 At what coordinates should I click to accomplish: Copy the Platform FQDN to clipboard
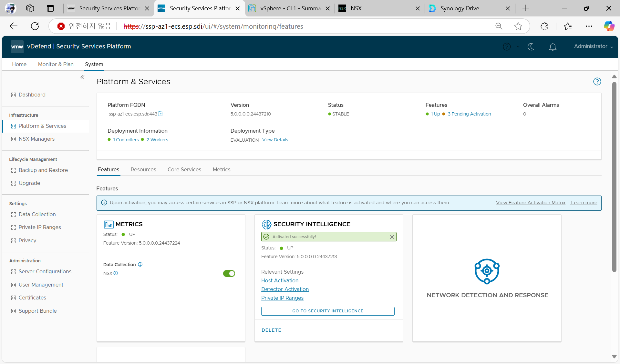click(x=160, y=114)
